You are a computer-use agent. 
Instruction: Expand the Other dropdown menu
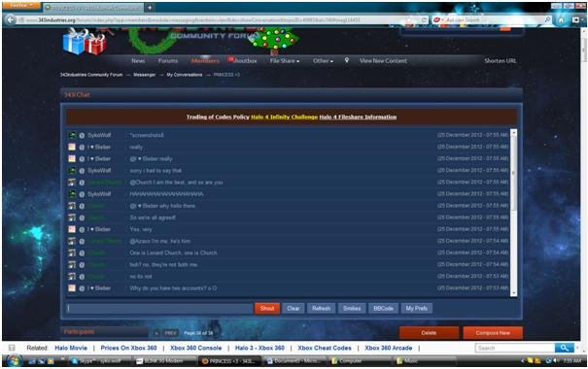323,60
